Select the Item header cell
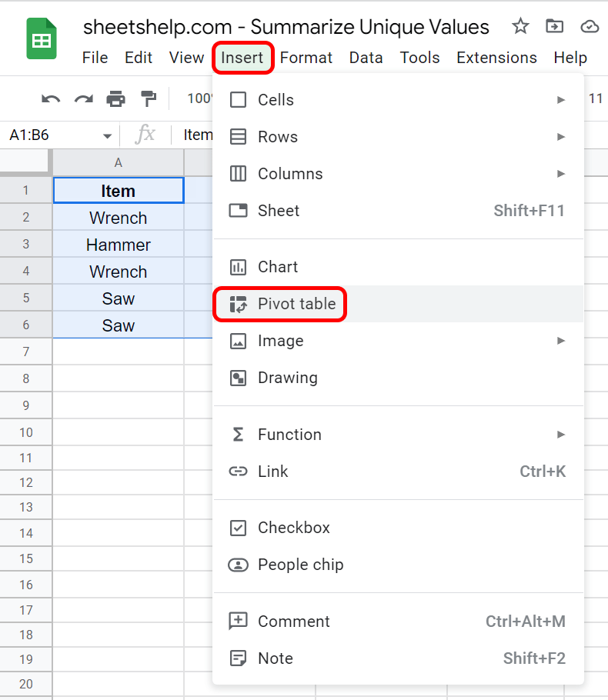This screenshot has height=700, width=608. [x=119, y=191]
